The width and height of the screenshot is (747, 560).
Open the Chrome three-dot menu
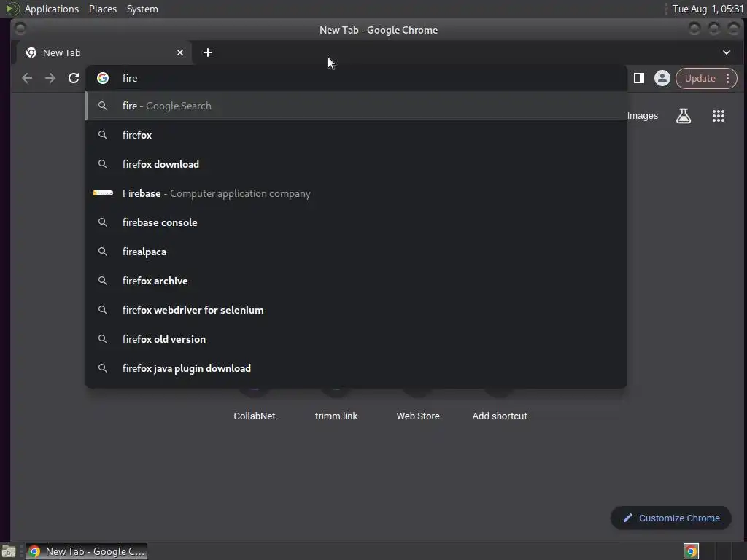727,78
